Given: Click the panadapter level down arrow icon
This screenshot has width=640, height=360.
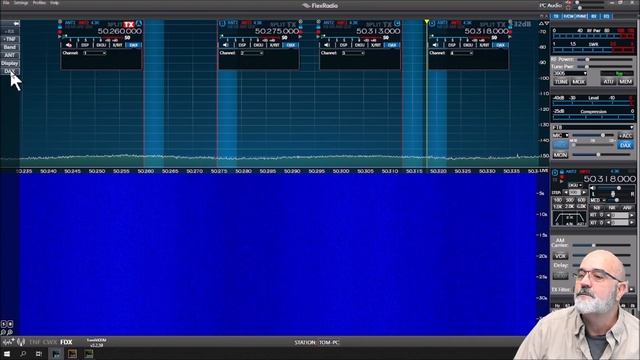Looking at the screenshot, I should pos(547,23).
